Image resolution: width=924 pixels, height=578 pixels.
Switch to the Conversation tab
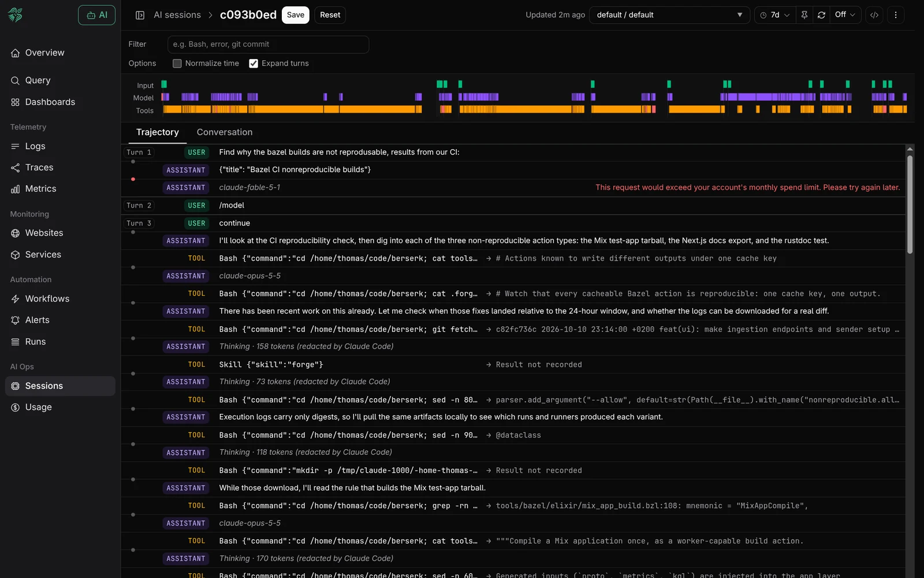(225, 132)
